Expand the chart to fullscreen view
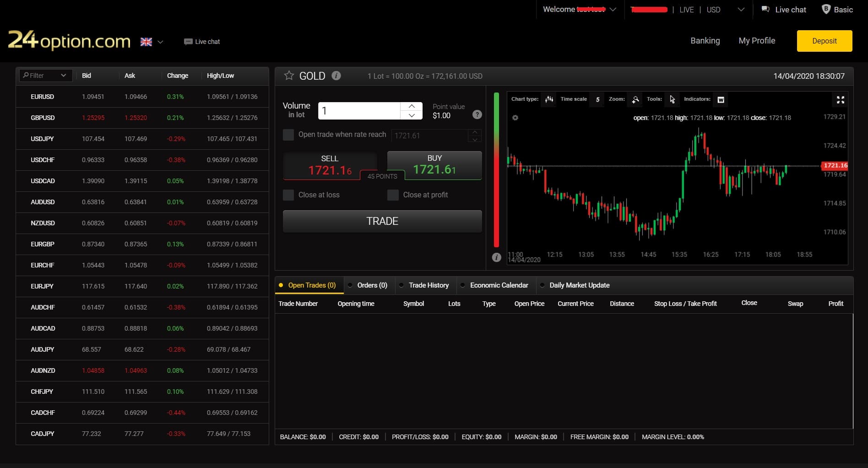This screenshot has width=868, height=468. [840, 100]
